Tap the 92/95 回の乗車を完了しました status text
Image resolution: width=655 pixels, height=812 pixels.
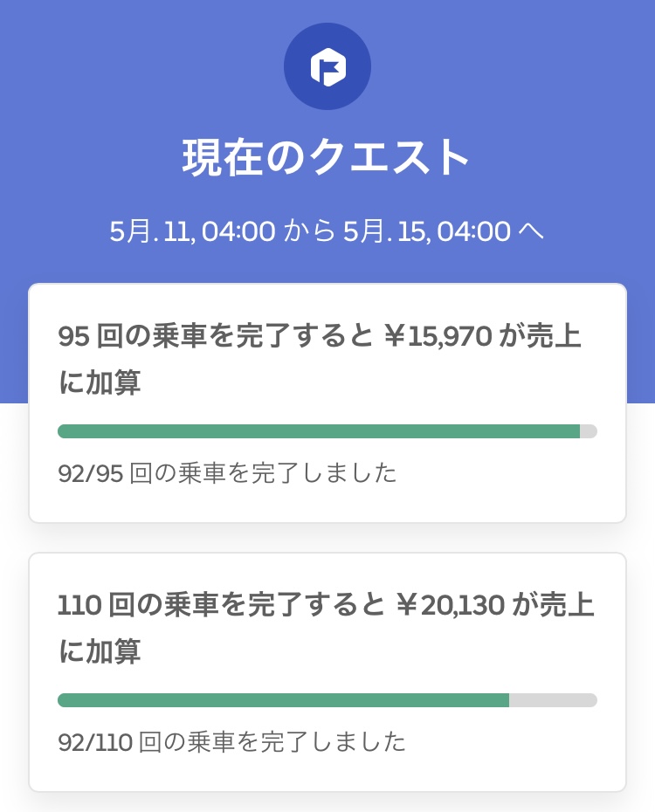click(227, 473)
